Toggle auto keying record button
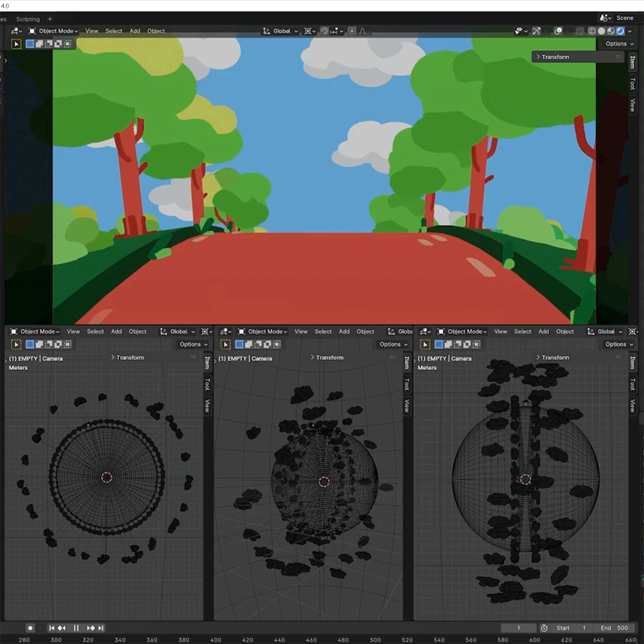Viewport: 644px width, 644px height. coord(30,628)
